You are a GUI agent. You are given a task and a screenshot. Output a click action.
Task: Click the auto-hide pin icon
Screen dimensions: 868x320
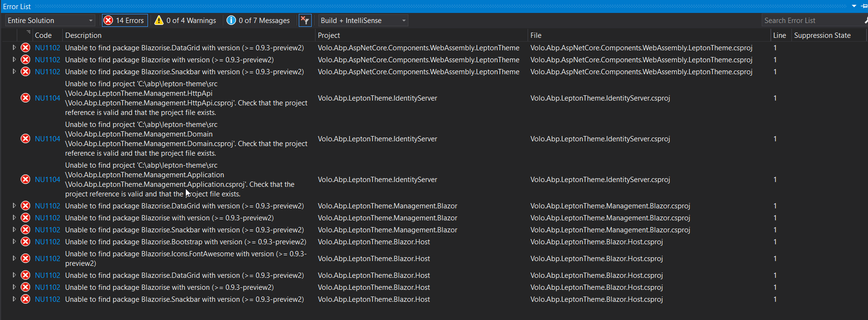[864, 6]
